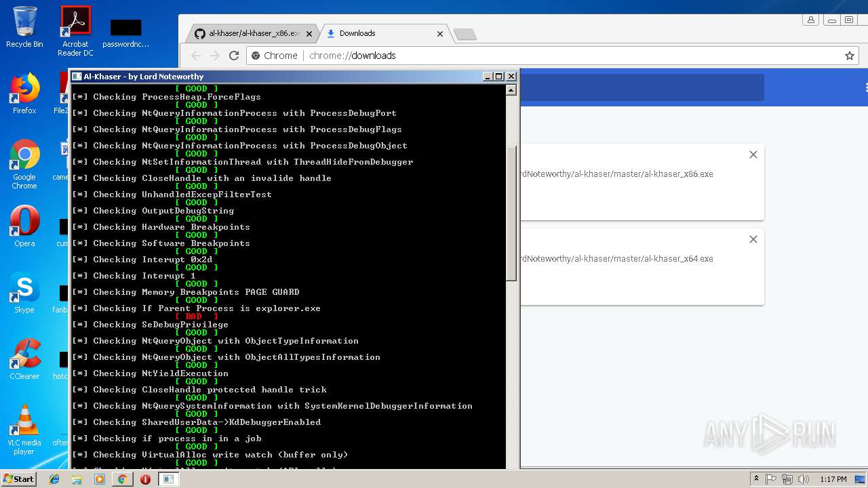Viewport: 868px width, 488px height.
Task: Bookmark this page with the star
Action: coord(850,56)
